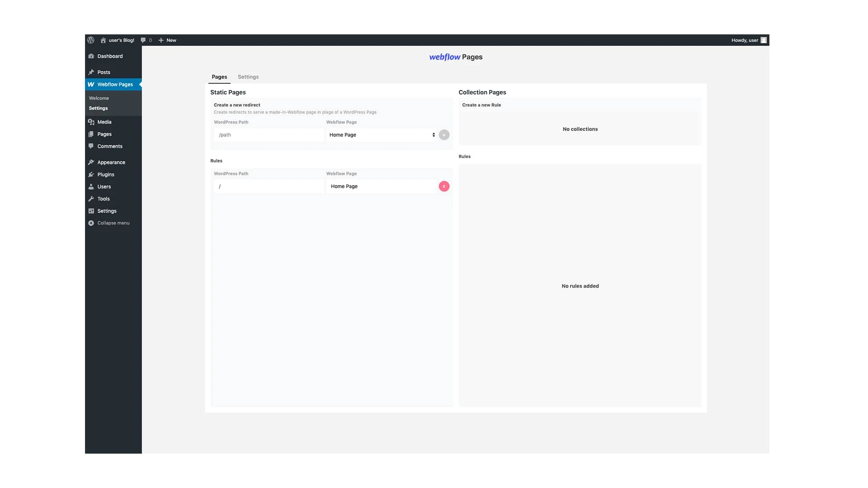Open the Welcome submenu item
Viewport: 868px width, 488px height.
pyautogui.click(x=99, y=98)
